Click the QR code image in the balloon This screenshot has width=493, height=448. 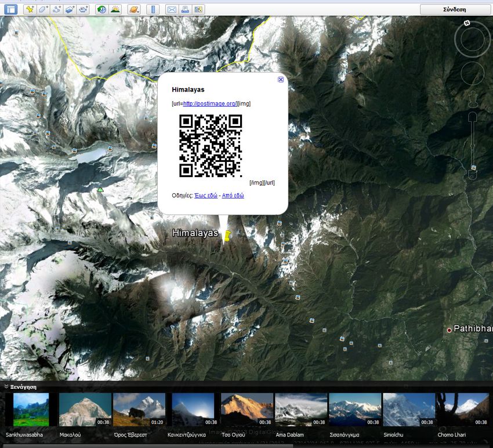pyautogui.click(x=211, y=146)
